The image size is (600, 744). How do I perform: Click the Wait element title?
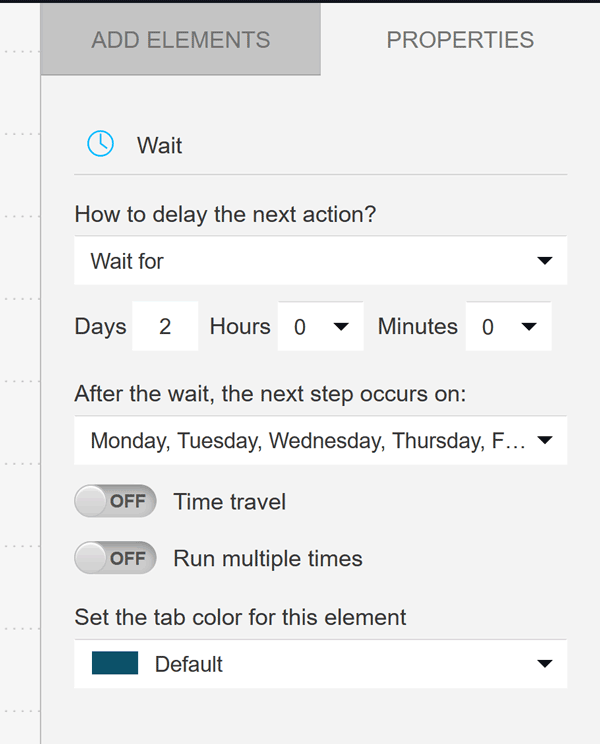coord(160,145)
